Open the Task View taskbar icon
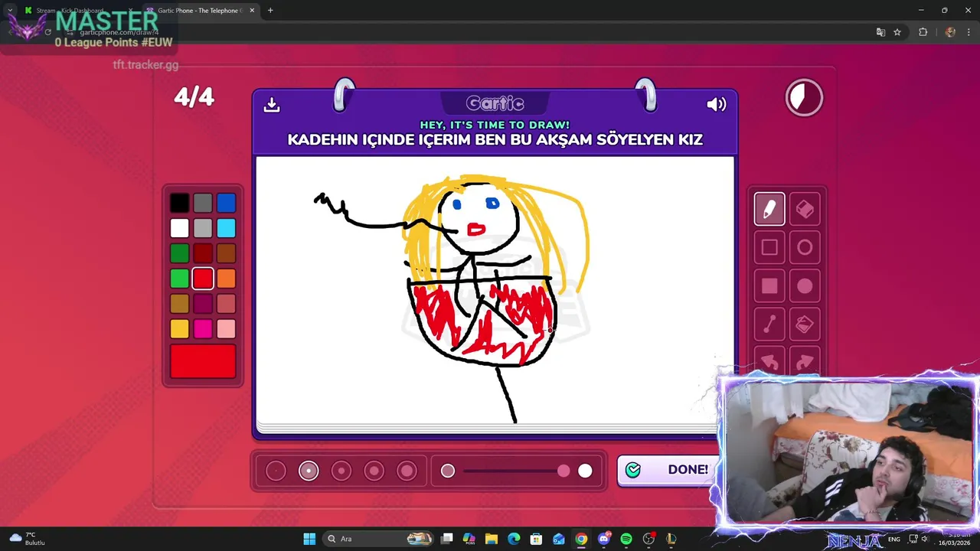The height and width of the screenshot is (551, 980). coord(447,539)
